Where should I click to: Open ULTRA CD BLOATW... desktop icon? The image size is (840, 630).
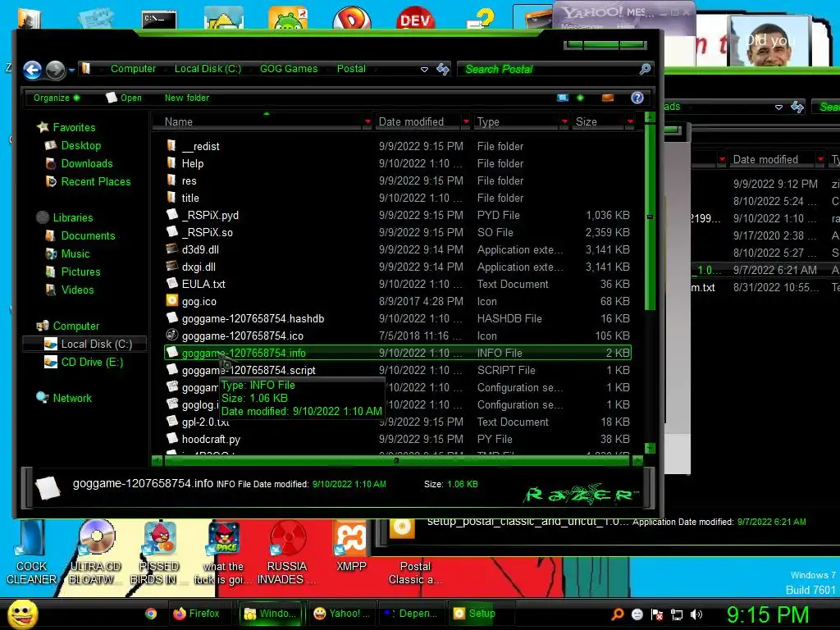[96, 554]
